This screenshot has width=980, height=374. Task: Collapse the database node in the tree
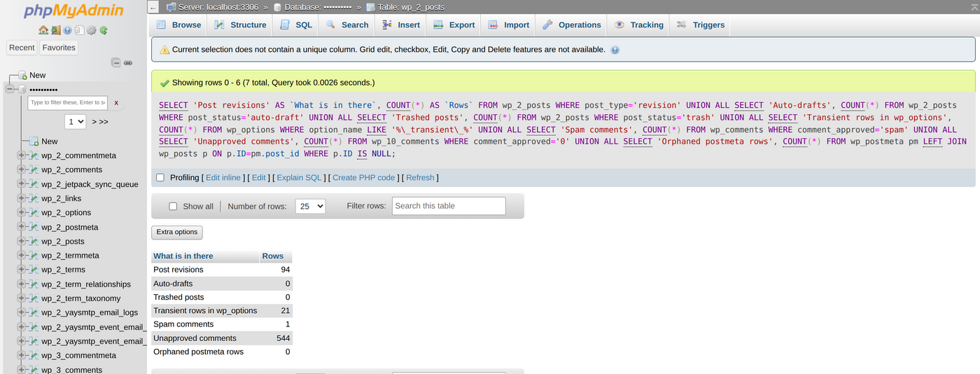[10, 89]
